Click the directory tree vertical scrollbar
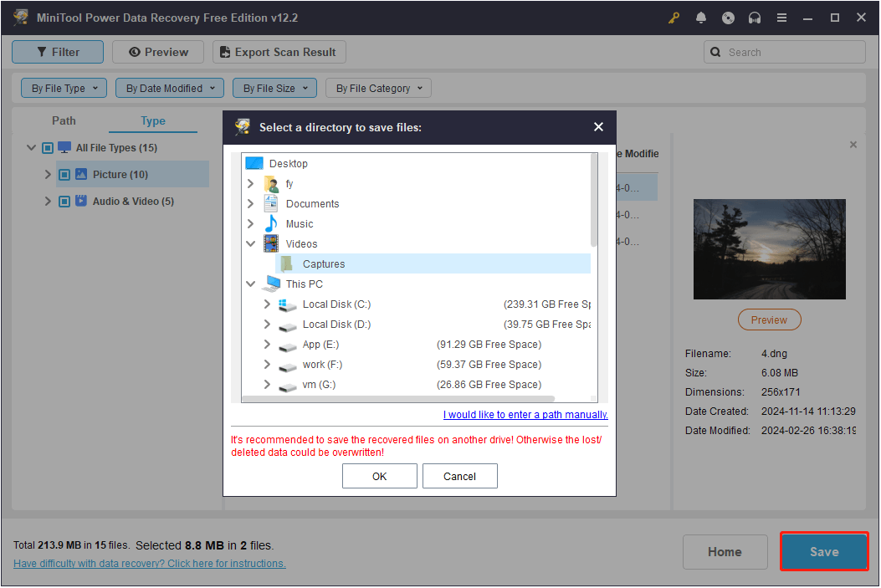881x588 pixels. pyautogui.click(x=593, y=201)
